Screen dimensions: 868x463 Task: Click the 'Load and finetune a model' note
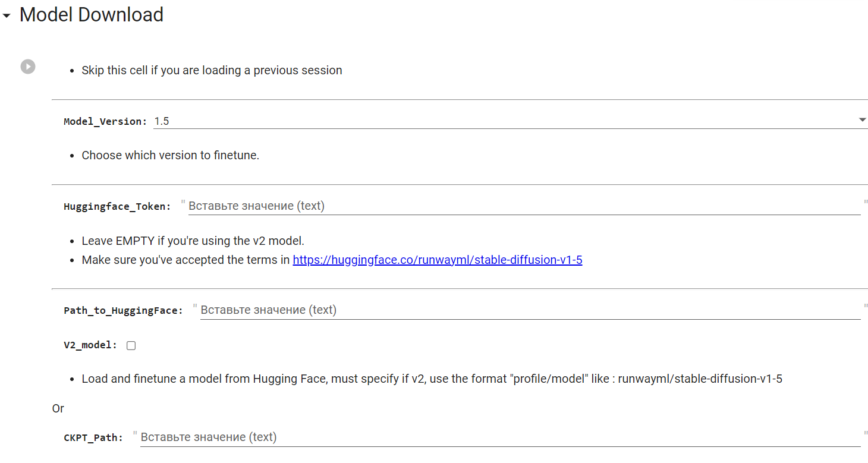(x=432, y=379)
